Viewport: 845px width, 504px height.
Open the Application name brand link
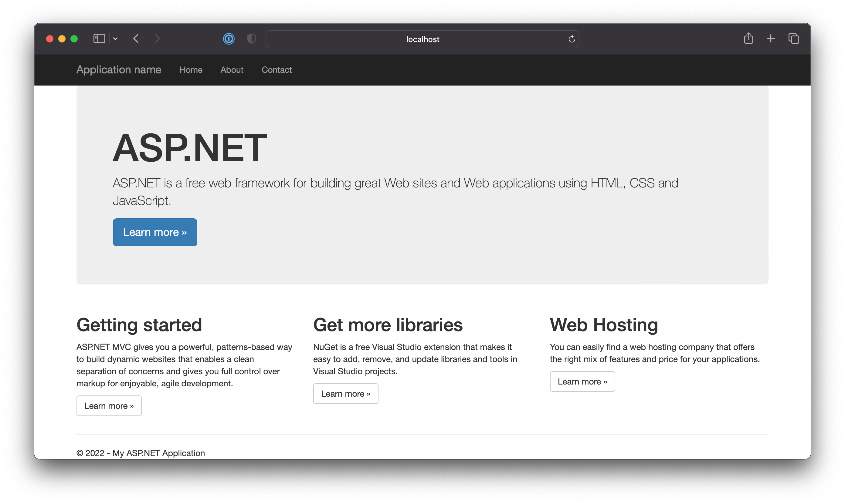[x=119, y=70]
